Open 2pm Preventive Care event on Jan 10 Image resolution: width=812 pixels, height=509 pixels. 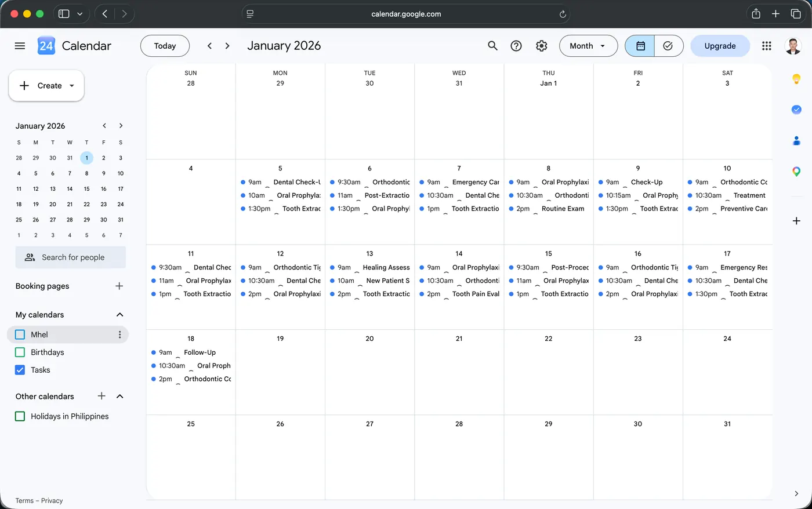tap(727, 209)
